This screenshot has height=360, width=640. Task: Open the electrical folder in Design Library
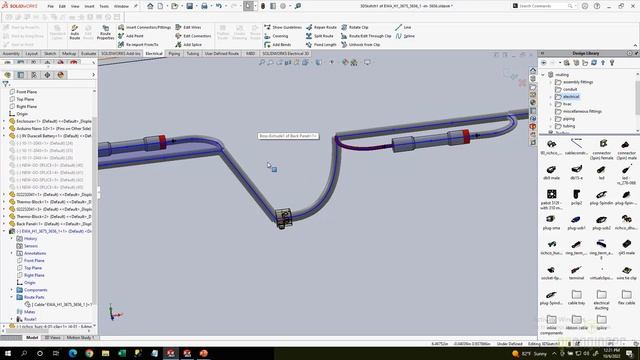(x=567, y=97)
